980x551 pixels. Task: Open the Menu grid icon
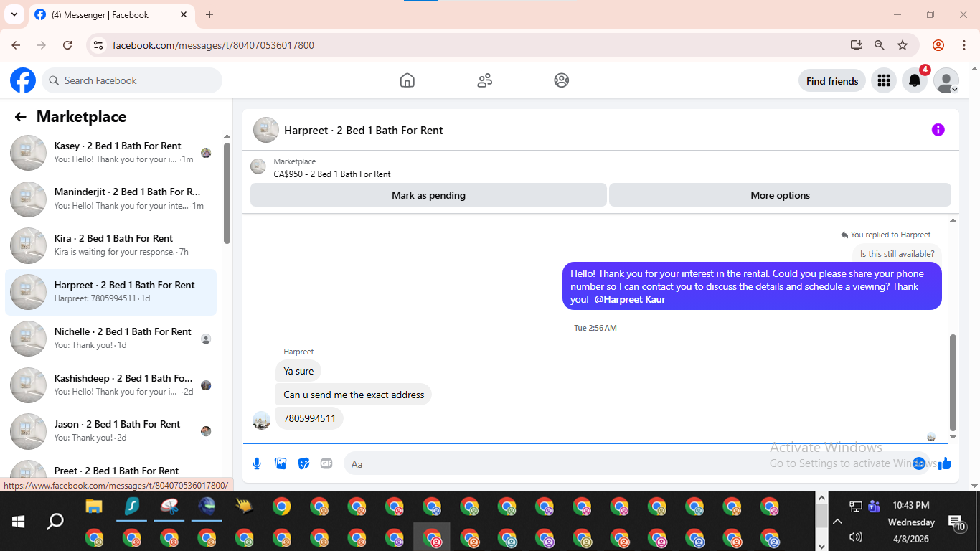click(x=884, y=81)
